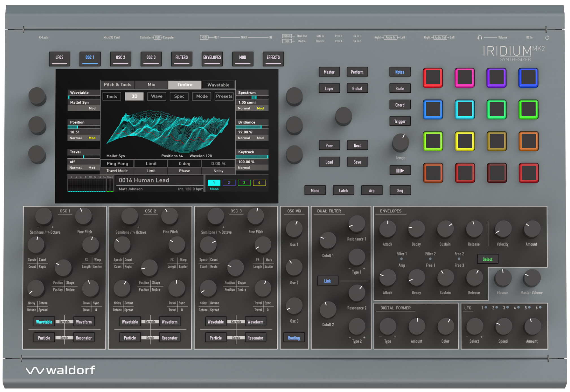This screenshot has width=570, height=392.
Task: Enable the filter Link button
Action: coord(327,281)
